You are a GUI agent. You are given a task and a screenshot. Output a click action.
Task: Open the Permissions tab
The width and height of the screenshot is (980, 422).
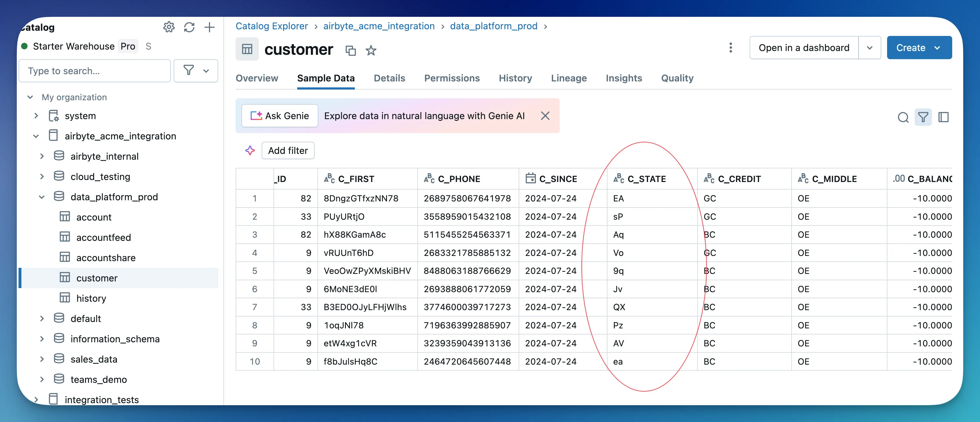pos(452,78)
